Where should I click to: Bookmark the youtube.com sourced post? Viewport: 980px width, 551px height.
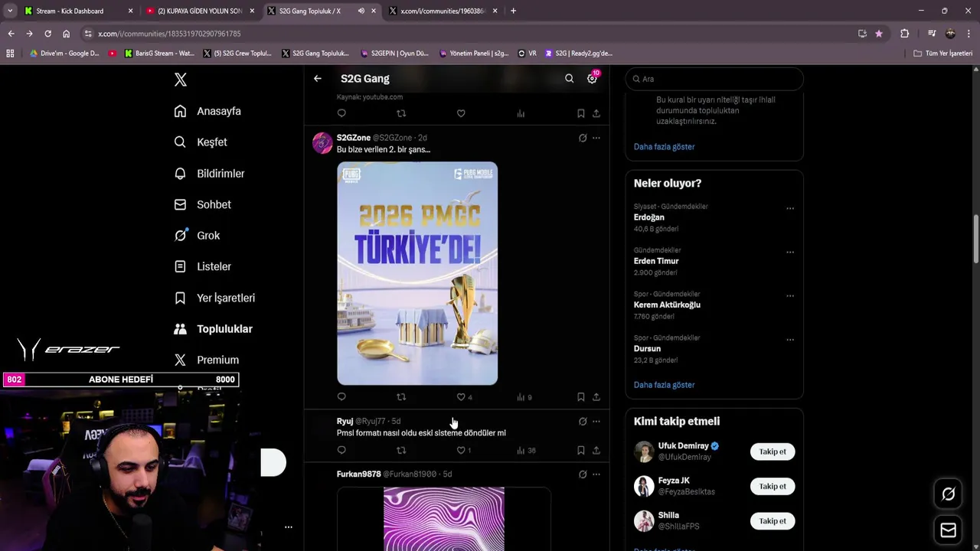[580, 113]
